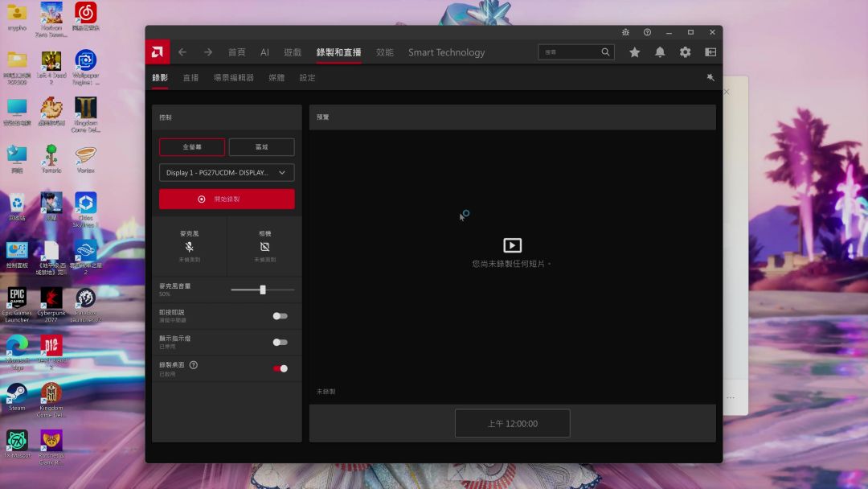
Task: Turn on the 顯示指示燈 toggle
Action: click(x=280, y=343)
